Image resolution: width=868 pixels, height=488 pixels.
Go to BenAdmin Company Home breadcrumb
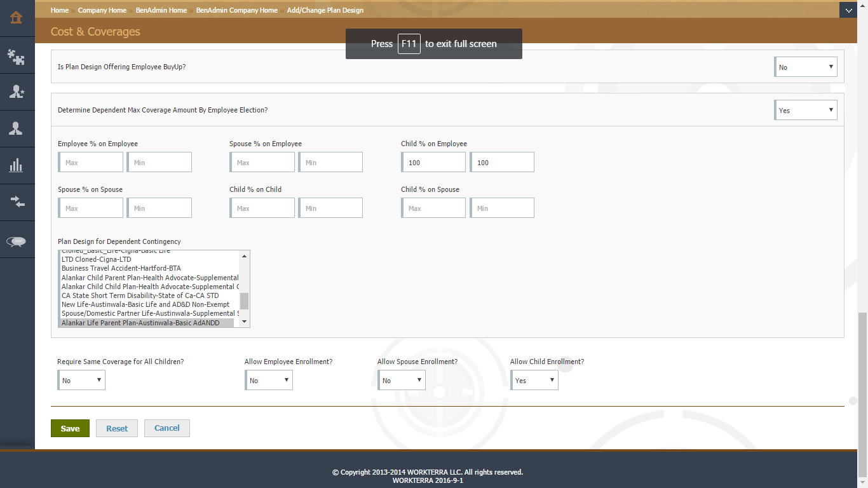[236, 10]
